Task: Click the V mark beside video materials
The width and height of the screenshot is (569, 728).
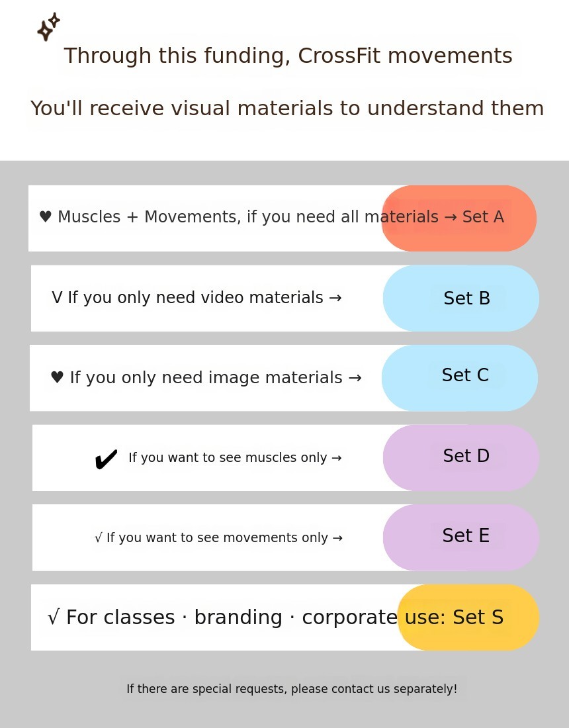Action: pos(57,298)
